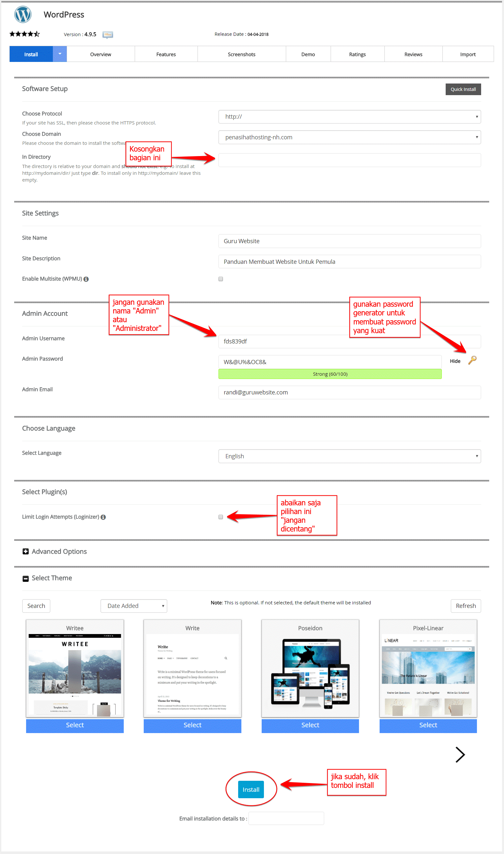This screenshot has width=504, height=854.
Task: Collapse the Select Theme minus icon
Action: (25, 578)
